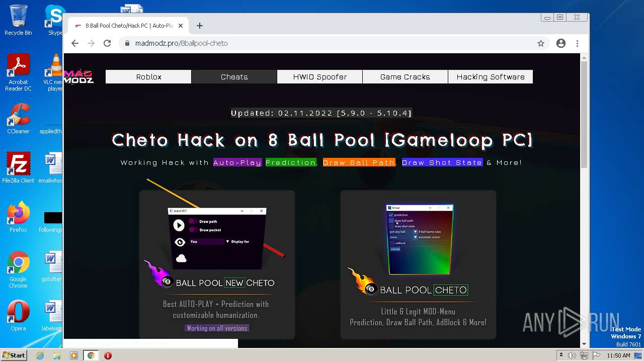This screenshot has width=644, height=362.
Task: Open the Chrome profile avatar menu
Action: tap(561, 43)
